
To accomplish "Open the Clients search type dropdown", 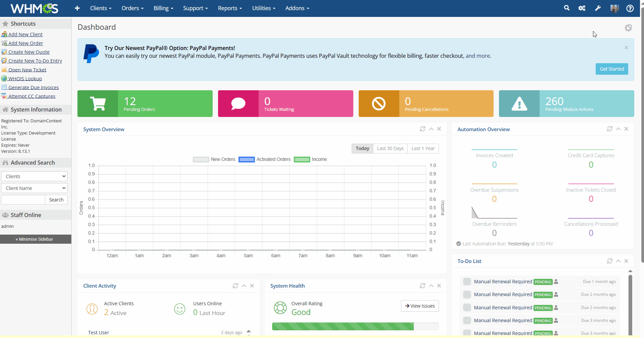I will (x=34, y=176).
